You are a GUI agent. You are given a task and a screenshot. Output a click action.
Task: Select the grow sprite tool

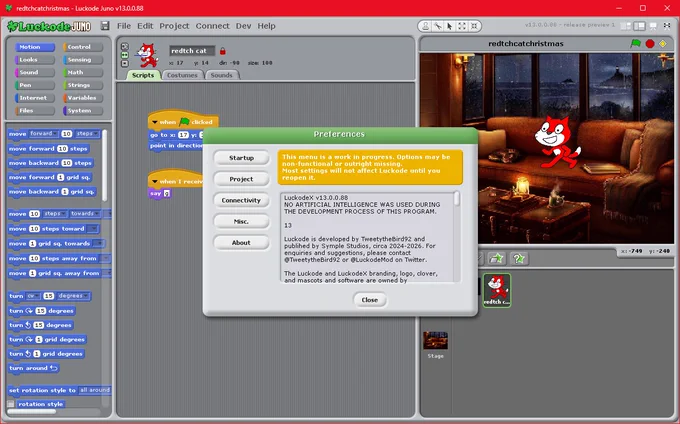point(462,26)
